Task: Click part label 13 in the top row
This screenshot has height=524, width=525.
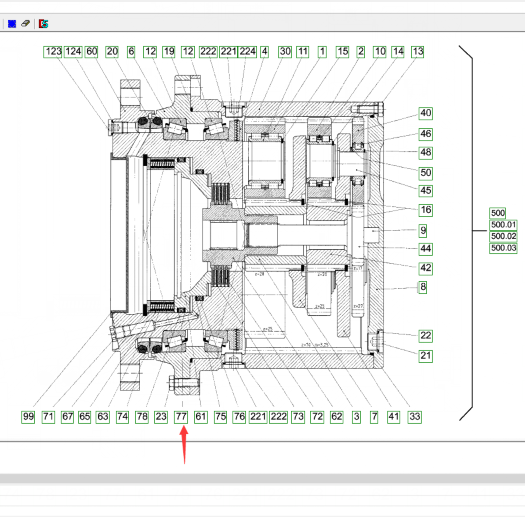Action: [417, 52]
